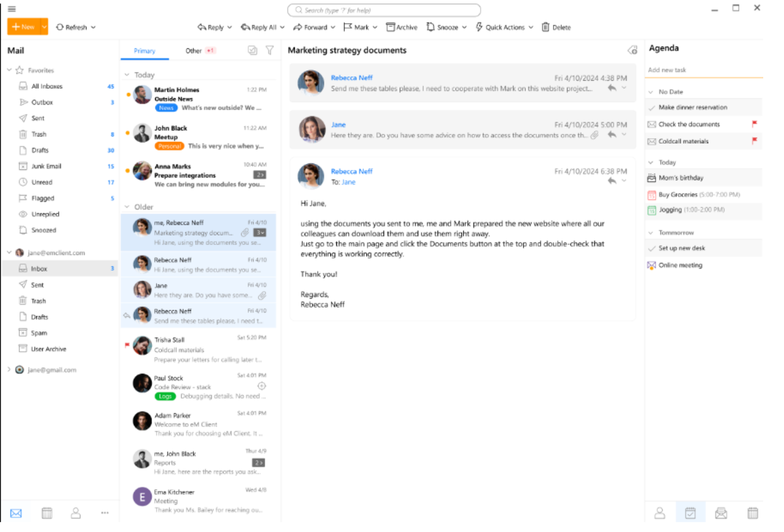Image resolution: width=784 pixels, height=532 pixels.
Task: Open contacts view in bottom-left navigation
Action: click(x=76, y=513)
